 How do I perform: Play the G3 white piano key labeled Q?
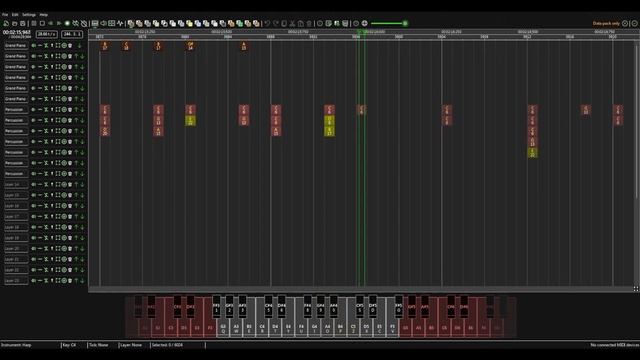coord(223,328)
